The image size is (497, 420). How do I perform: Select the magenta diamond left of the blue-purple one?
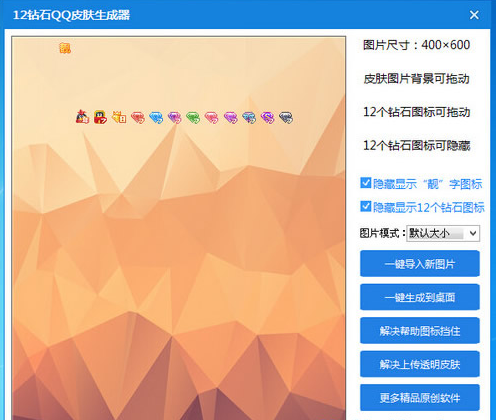230,118
